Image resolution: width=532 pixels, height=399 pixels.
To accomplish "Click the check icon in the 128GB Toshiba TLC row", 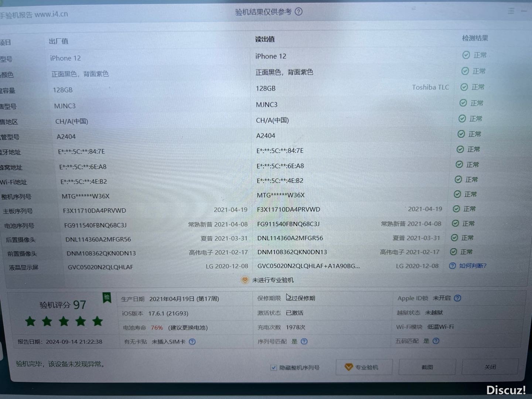I will (x=464, y=87).
